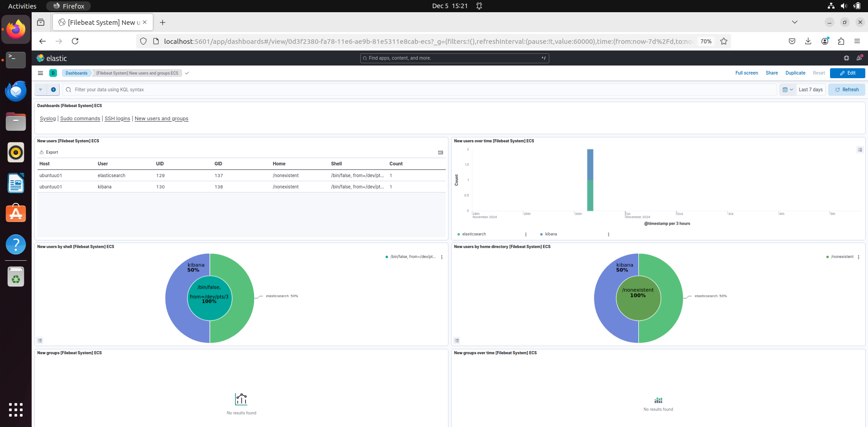Click the kibana blue legend color dot
868x427 pixels.
tap(541, 234)
